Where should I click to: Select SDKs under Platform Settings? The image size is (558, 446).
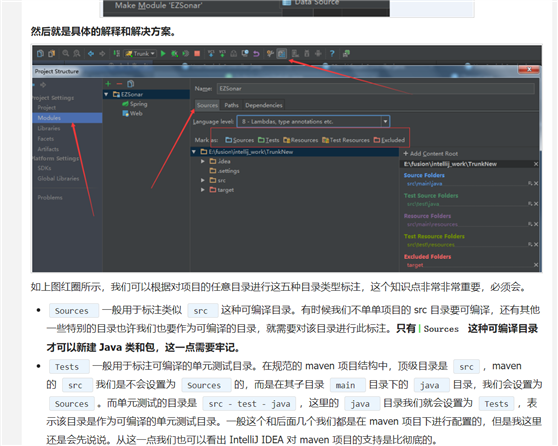click(x=44, y=168)
